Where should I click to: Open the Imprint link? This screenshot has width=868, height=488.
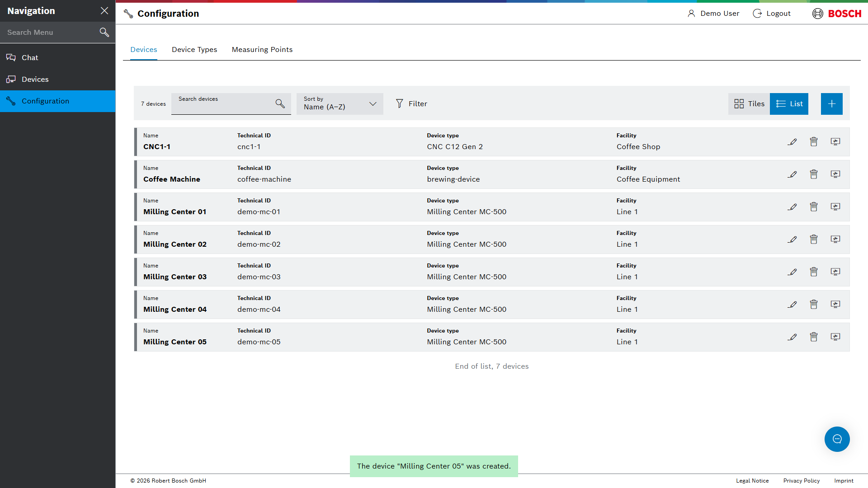tap(844, 481)
